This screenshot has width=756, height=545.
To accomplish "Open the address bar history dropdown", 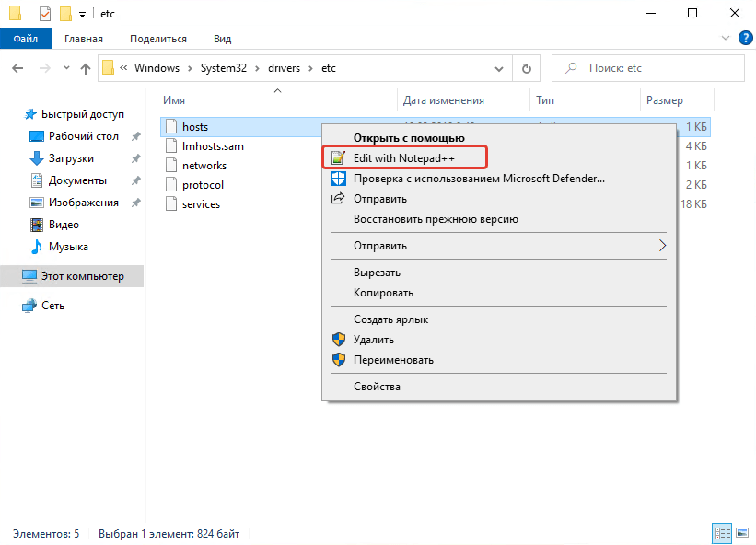I will (499, 68).
